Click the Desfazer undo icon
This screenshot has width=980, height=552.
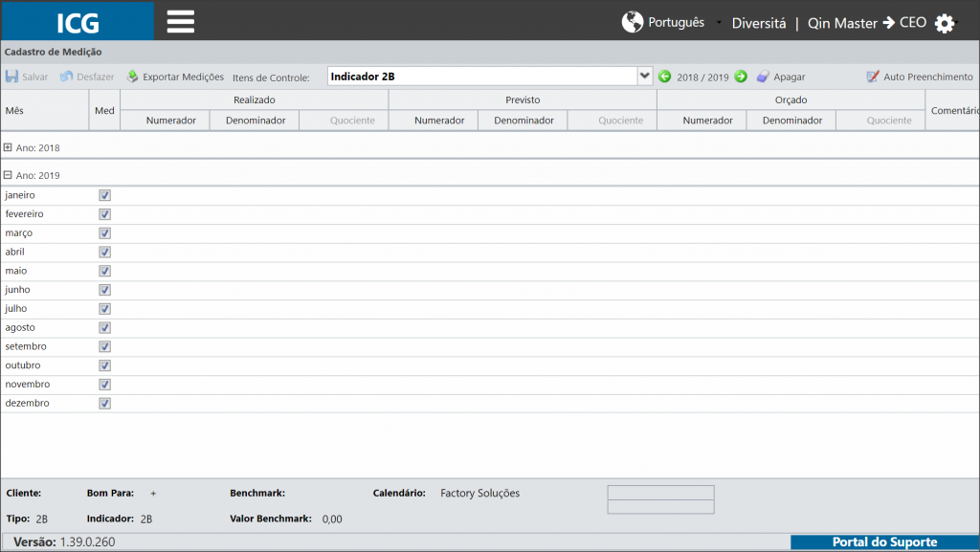click(66, 77)
